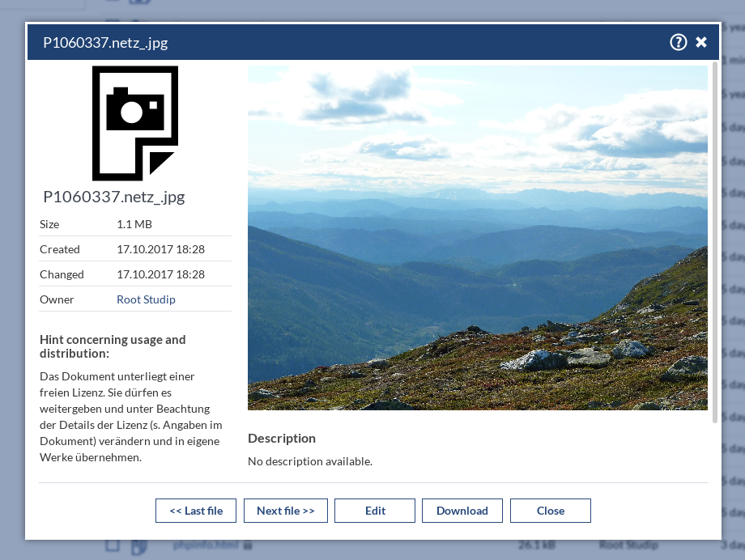The width and height of the screenshot is (745, 560).
Task: Close the dialog with the X icon
Action: tap(701, 42)
